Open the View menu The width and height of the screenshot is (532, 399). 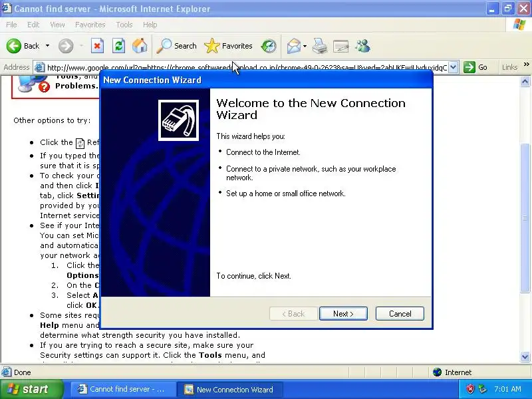coord(57,25)
